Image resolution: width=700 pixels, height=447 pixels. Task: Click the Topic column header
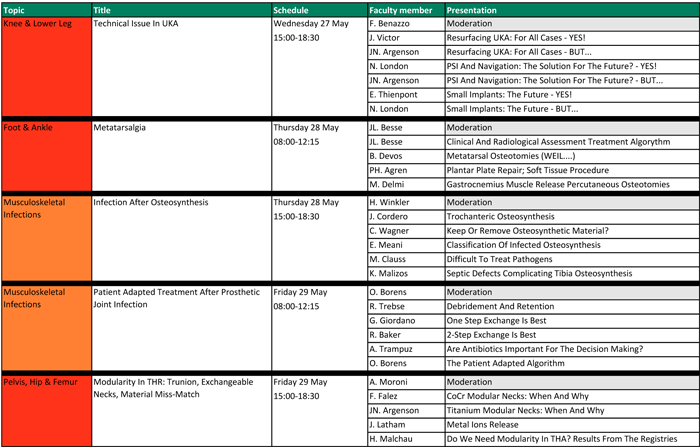coord(47,10)
